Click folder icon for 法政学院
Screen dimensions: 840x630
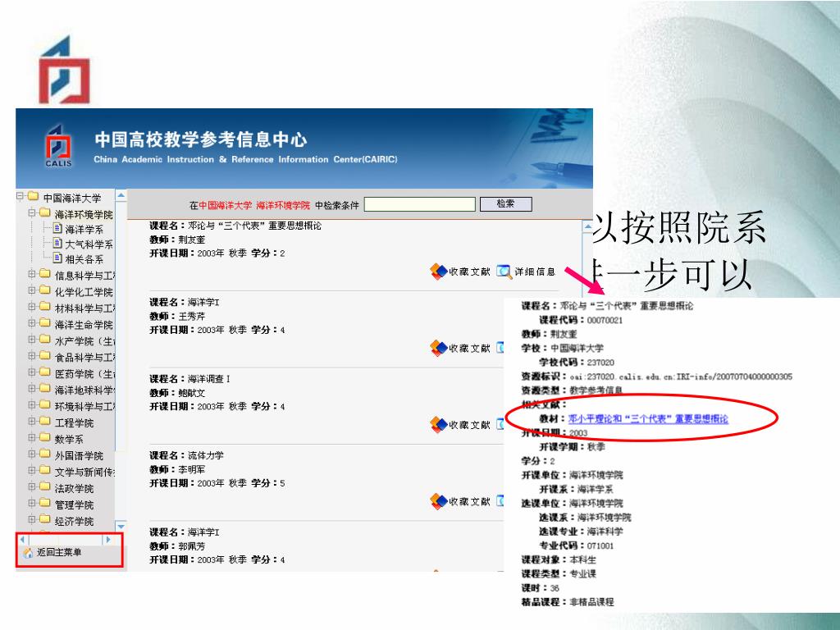(x=45, y=487)
